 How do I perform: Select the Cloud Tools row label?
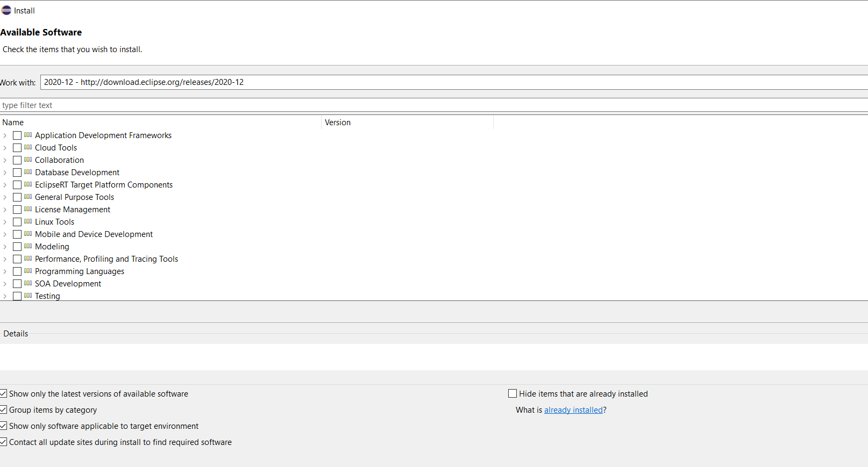pos(56,148)
